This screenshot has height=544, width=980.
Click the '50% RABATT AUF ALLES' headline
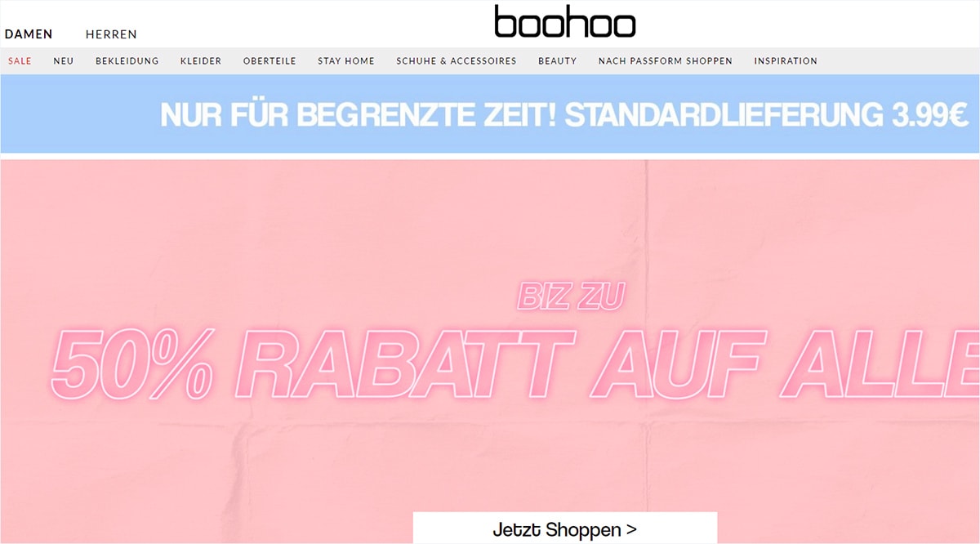point(514,362)
